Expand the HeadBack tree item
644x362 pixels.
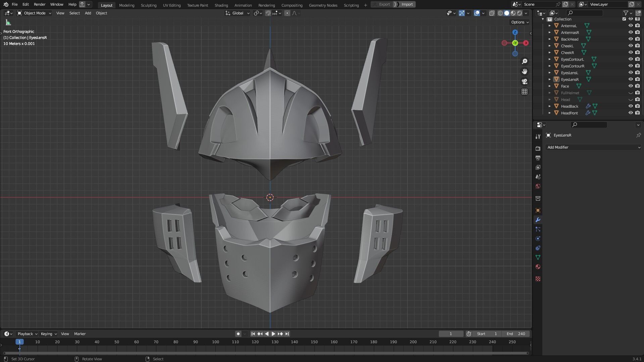[x=549, y=106]
